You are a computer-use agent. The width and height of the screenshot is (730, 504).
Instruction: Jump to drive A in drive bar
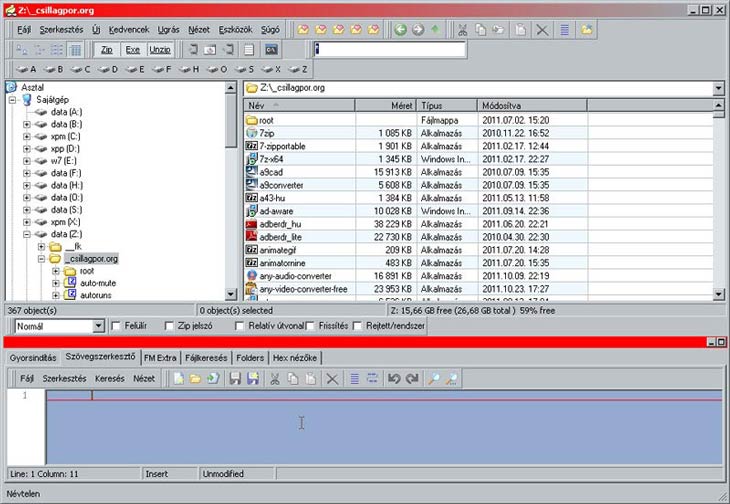(26, 69)
